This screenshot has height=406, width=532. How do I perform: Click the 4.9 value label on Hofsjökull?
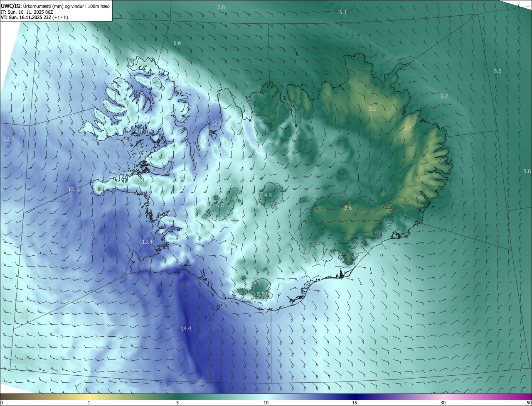pos(268,195)
